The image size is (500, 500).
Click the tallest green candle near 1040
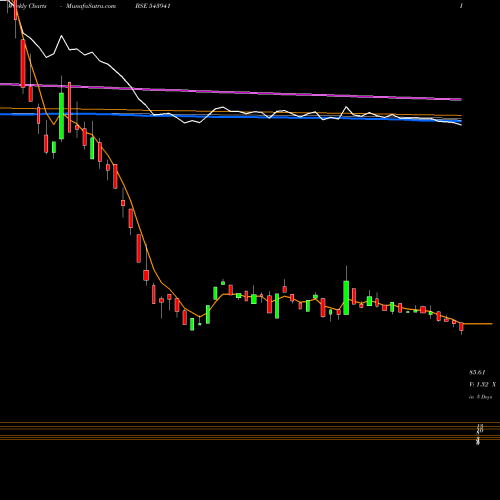(346, 298)
